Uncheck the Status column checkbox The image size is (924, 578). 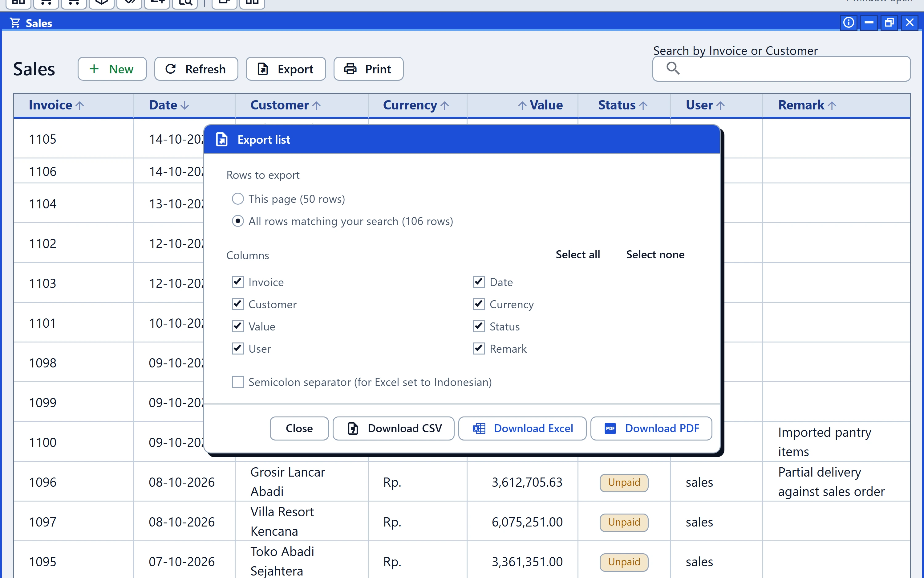pos(479,326)
